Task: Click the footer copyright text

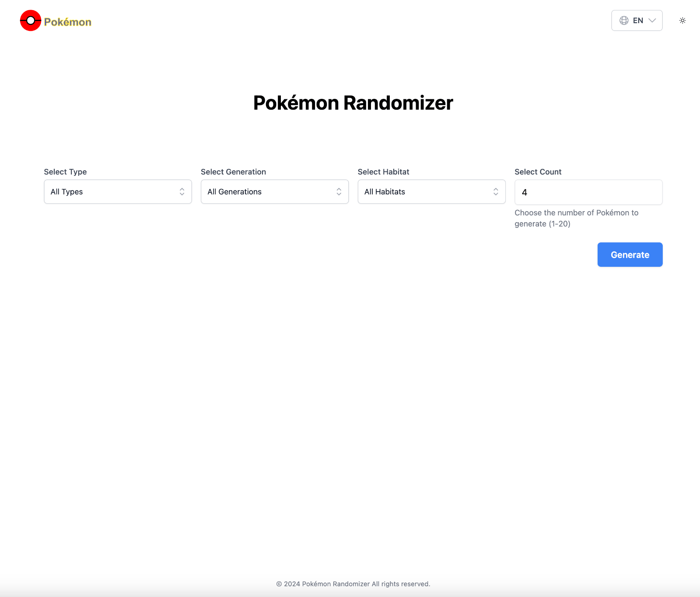Action: 353,584
